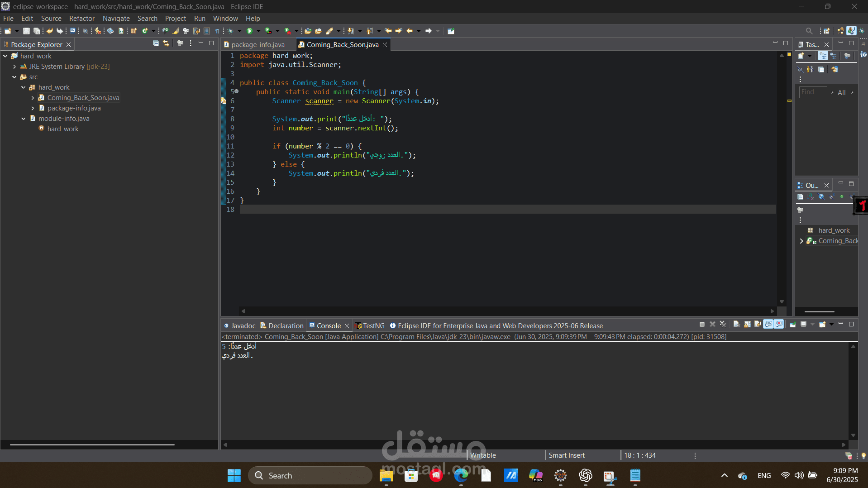Image resolution: width=868 pixels, height=488 pixels.
Task: Open the Window menu
Action: (x=225, y=19)
